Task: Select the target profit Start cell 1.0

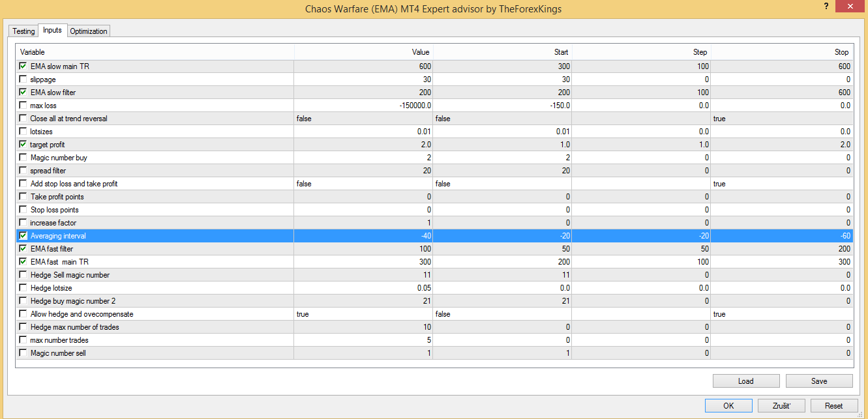Action: coord(502,145)
